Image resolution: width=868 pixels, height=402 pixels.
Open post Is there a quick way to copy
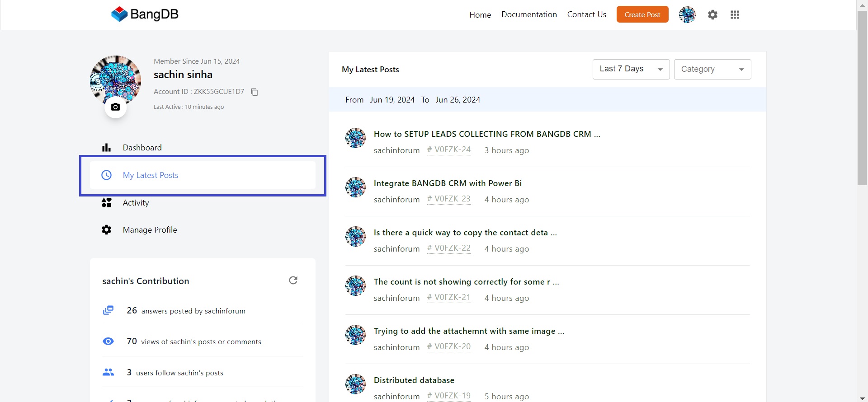[x=465, y=233]
